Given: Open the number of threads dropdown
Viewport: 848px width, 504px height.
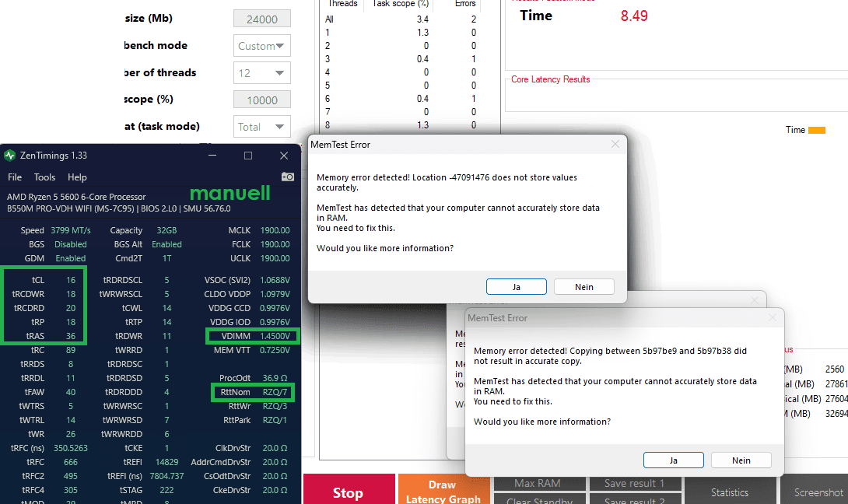Looking at the screenshot, I should pyautogui.click(x=261, y=72).
